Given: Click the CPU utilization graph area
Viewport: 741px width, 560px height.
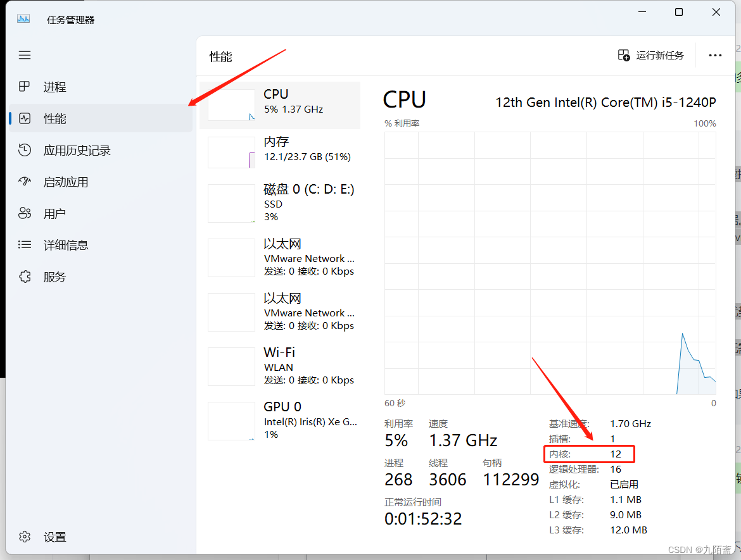Looking at the screenshot, I should (550, 263).
